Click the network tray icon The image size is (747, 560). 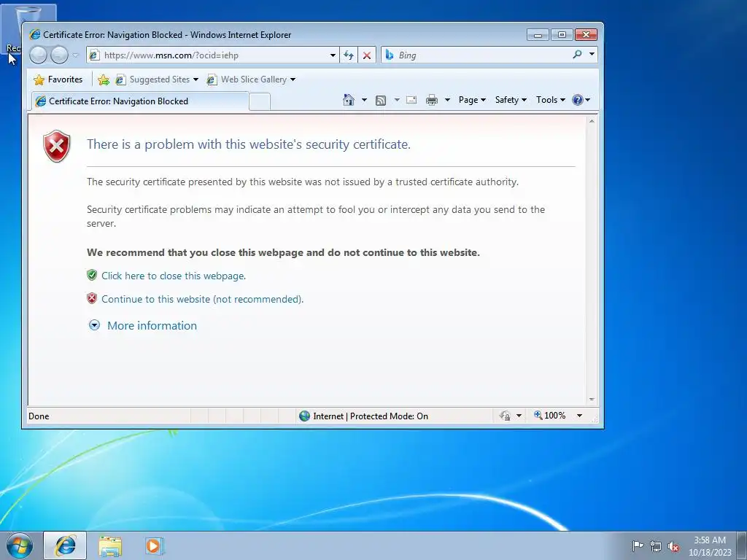[x=656, y=546]
